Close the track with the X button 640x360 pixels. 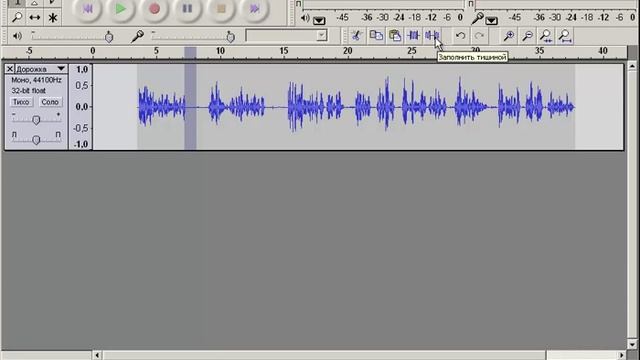click(10, 69)
